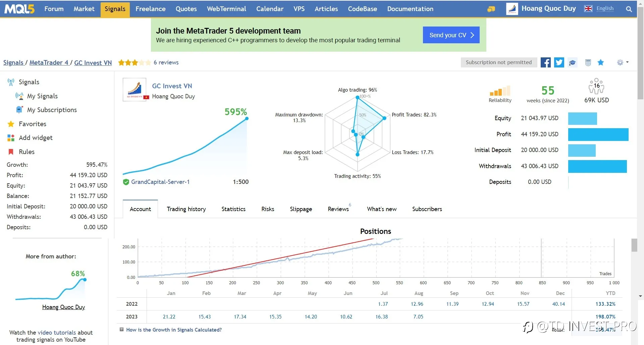Image resolution: width=644 pixels, height=345 pixels.
Task: Open the gear settings dropdown
Action: (623, 62)
